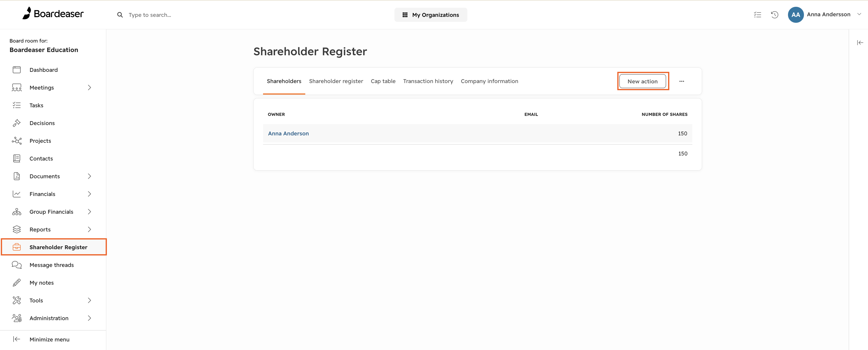Click the EMAIL column header
The width and height of the screenshot is (868, 350).
(x=531, y=114)
